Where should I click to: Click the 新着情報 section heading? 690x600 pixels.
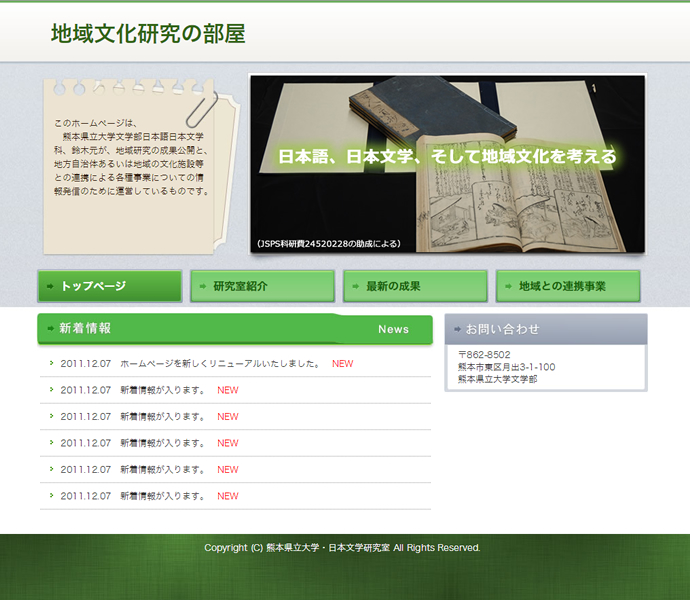coord(85,328)
